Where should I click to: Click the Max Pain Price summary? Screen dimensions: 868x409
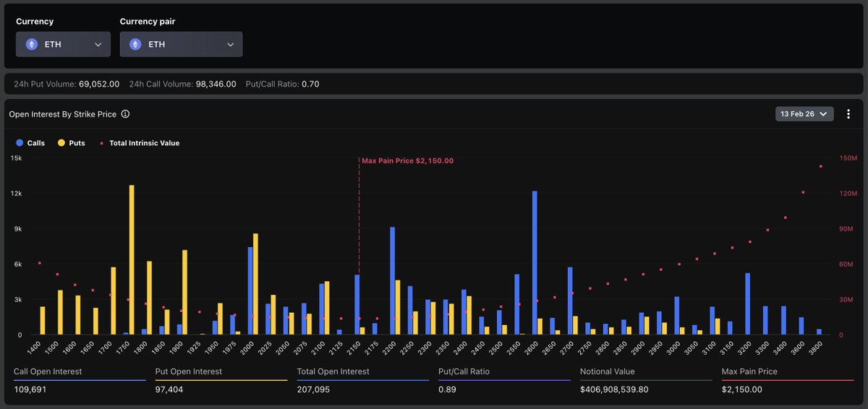pos(749,371)
